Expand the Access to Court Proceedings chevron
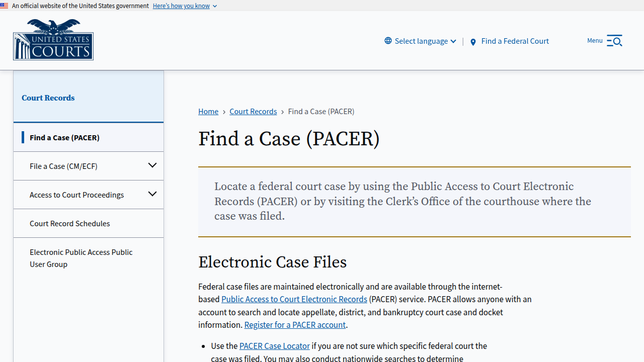644x362 pixels. (152, 194)
